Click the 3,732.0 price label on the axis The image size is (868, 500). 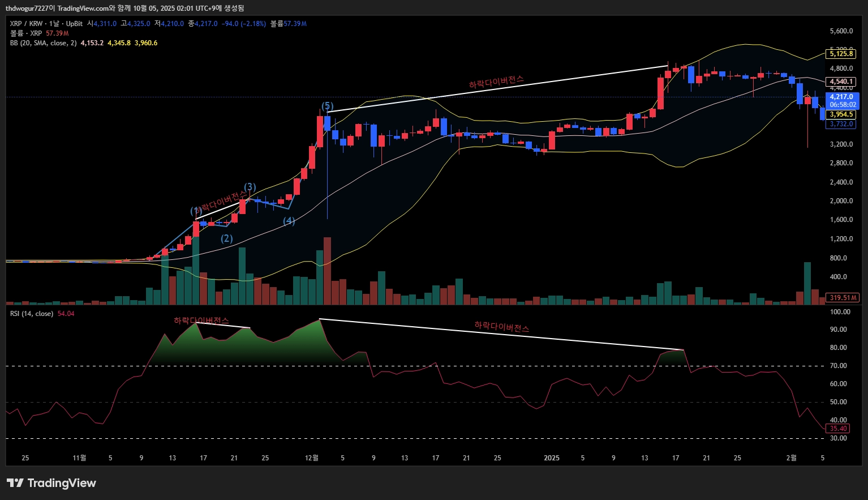pyautogui.click(x=841, y=124)
